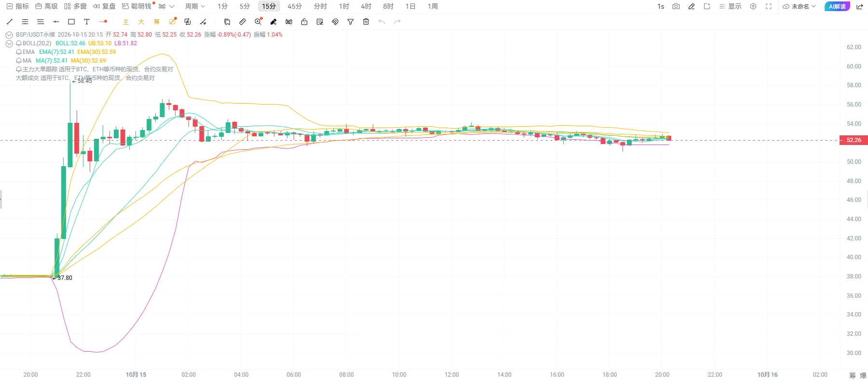Switch to the 45分 timeframe

(x=295, y=6)
